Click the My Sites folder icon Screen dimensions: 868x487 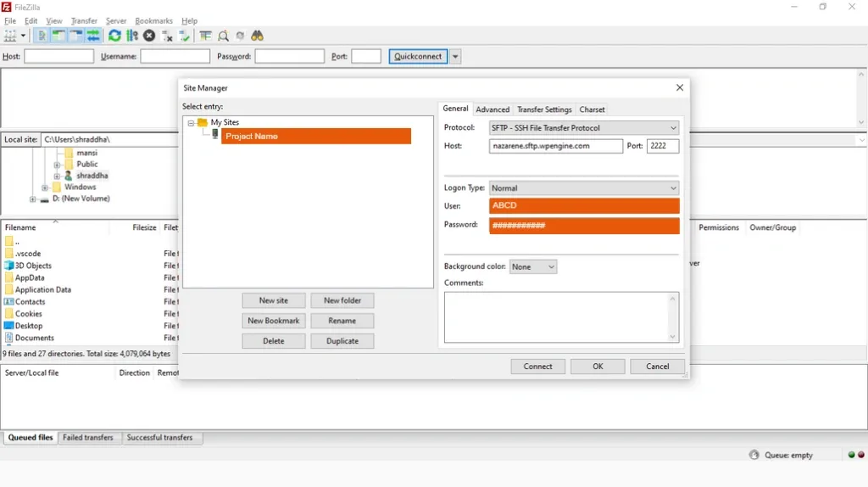pos(203,122)
